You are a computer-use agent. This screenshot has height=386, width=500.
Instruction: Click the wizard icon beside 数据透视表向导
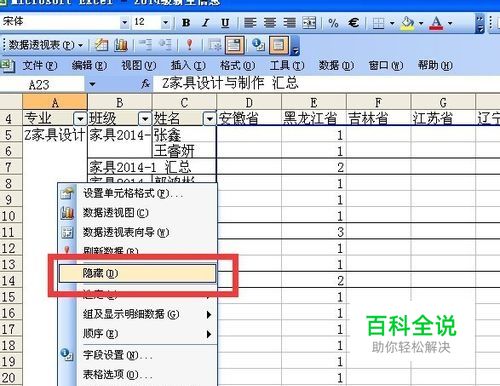67,232
